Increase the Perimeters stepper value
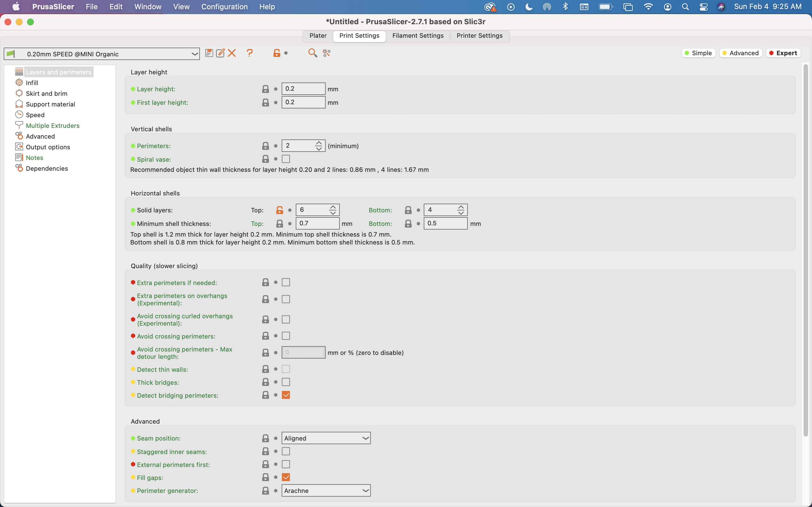 [x=319, y=143]
